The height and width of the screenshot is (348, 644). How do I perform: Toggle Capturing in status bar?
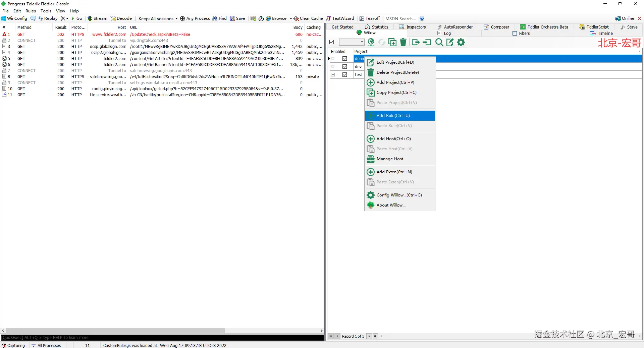[13, 345]
